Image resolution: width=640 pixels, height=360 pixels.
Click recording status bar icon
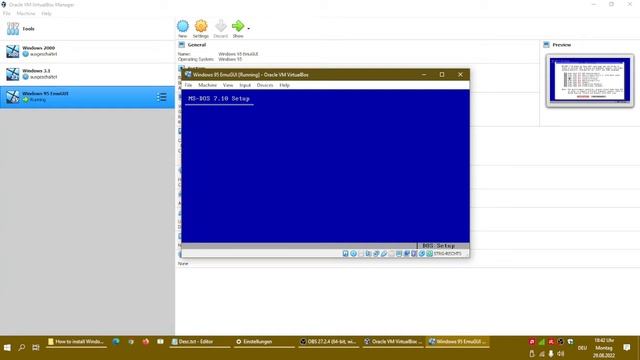(407, 253)
